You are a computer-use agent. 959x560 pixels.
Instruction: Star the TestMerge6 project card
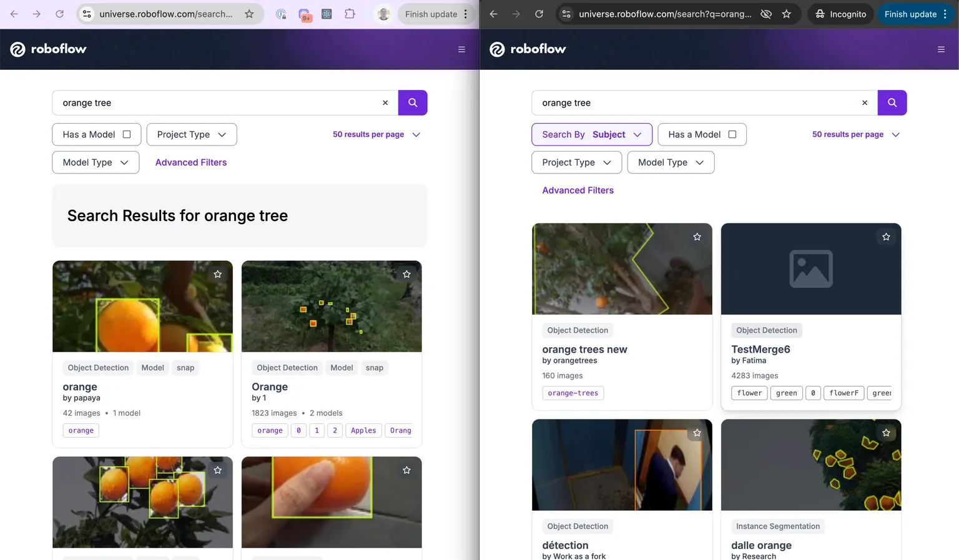tap(886, 237)
